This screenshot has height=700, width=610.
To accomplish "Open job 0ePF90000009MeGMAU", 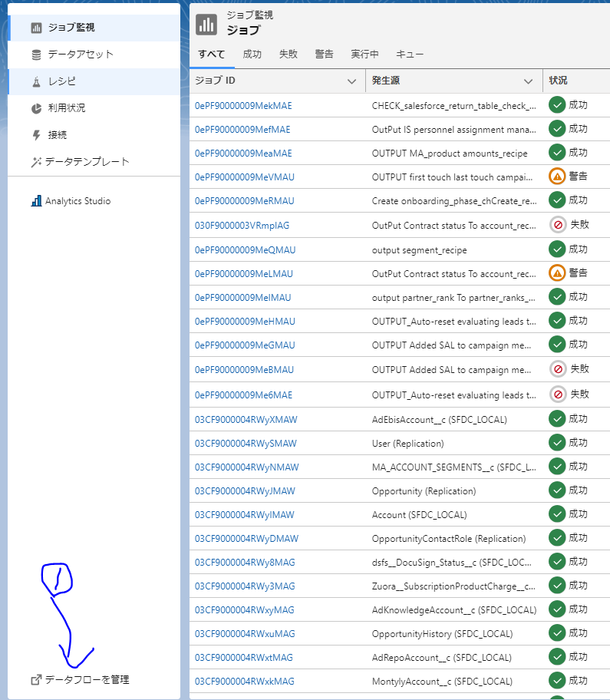I will click(x=245, y=345).
